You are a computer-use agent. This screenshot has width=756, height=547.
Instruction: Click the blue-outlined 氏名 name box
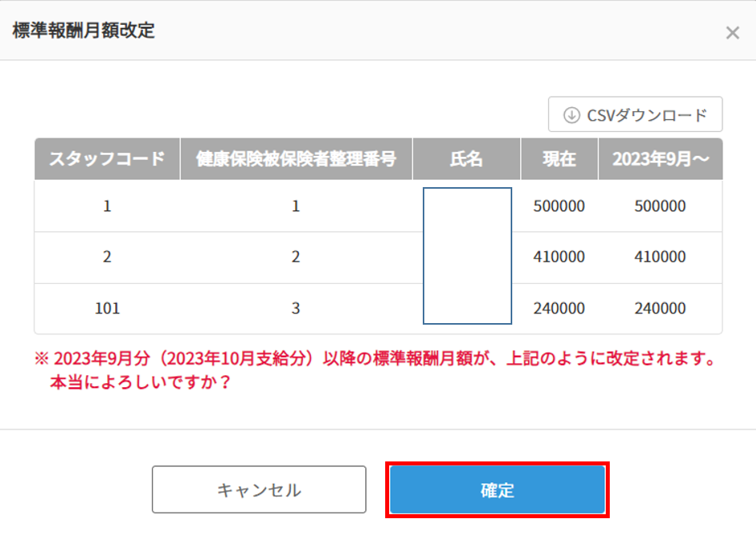467,256
